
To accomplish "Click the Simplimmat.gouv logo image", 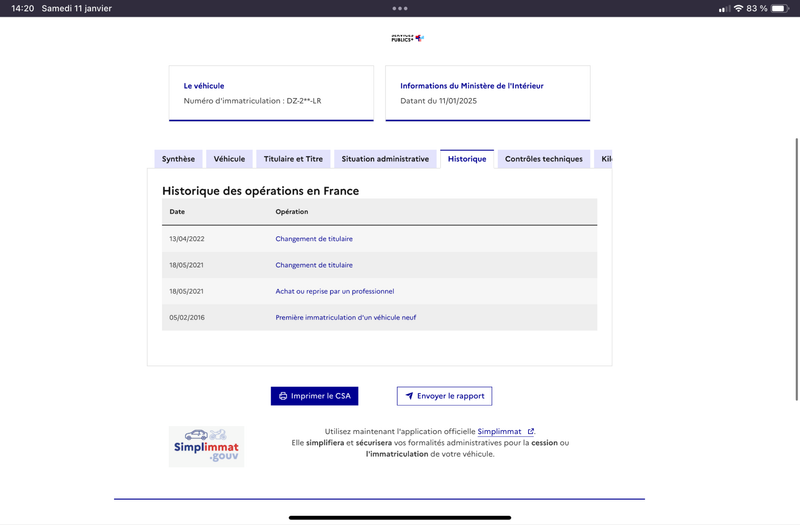I will click(206, 446).
